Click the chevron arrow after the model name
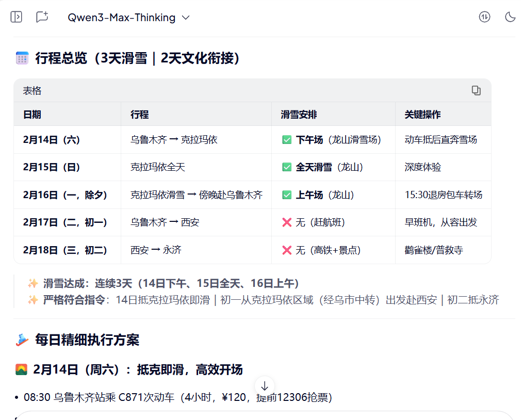The image size is (521, 420). 186,18
